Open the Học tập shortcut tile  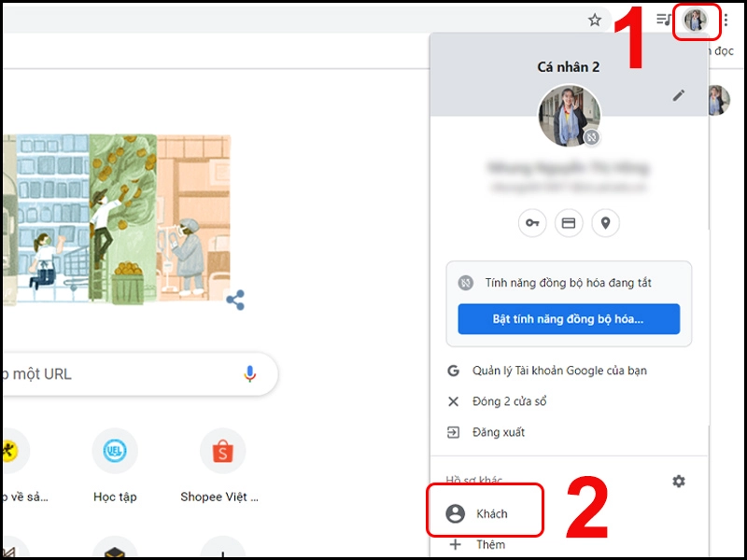(x=115, y=466)
